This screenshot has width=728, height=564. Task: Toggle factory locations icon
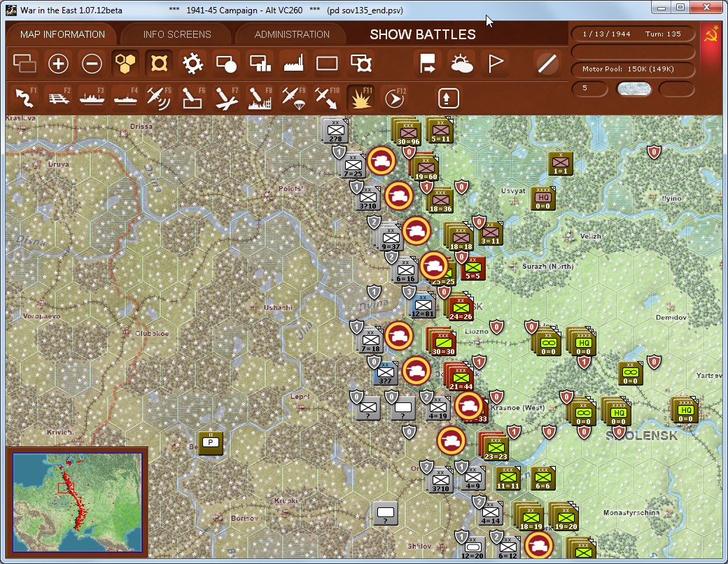point(293,64)
